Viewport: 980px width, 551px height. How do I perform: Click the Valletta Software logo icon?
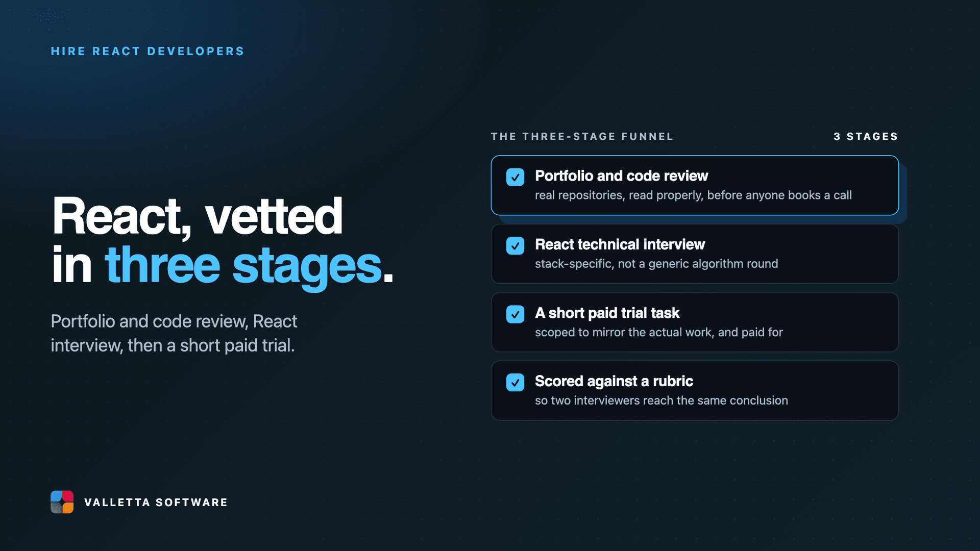click(x=62, y=502)
